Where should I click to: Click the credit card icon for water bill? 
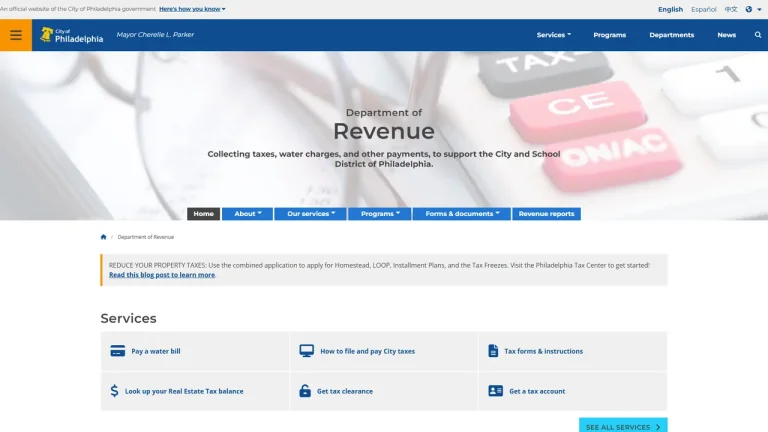(118, 351)
